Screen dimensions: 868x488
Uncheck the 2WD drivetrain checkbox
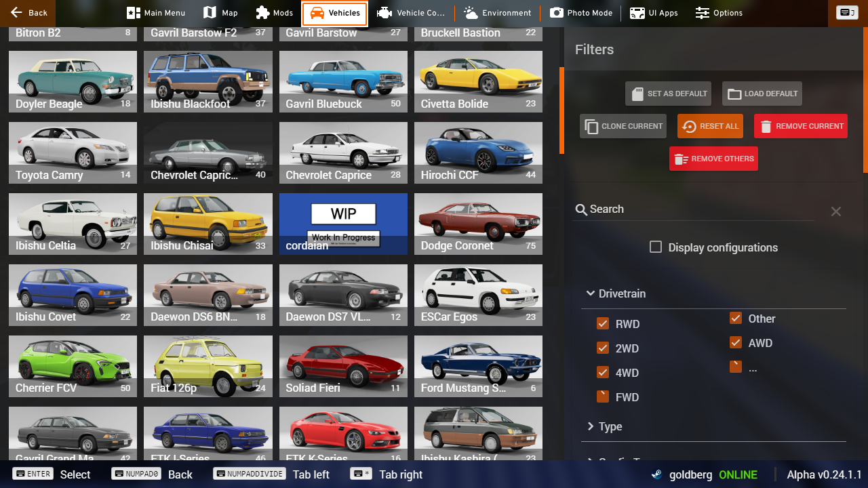pyautogui.click(x=603, y=348)
